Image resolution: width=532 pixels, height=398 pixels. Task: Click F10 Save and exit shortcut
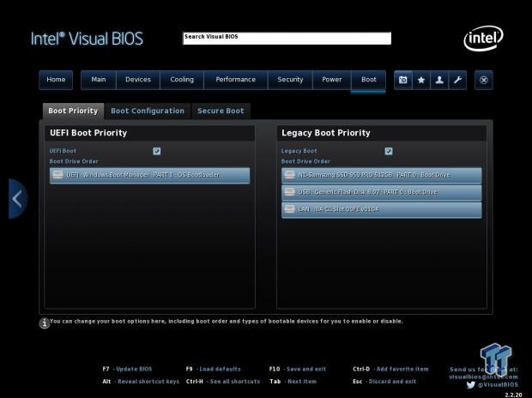click(x=297, y=369)
